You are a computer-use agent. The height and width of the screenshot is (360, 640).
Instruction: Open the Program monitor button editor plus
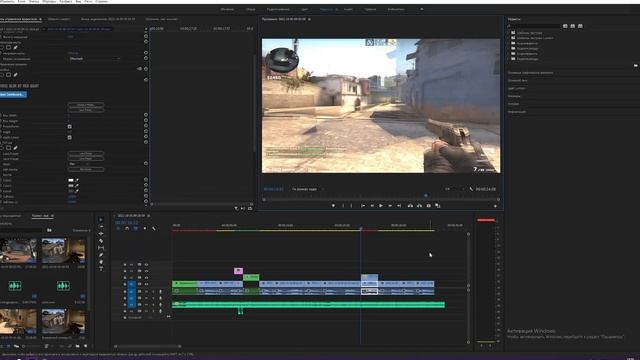(x=495, y=206)
